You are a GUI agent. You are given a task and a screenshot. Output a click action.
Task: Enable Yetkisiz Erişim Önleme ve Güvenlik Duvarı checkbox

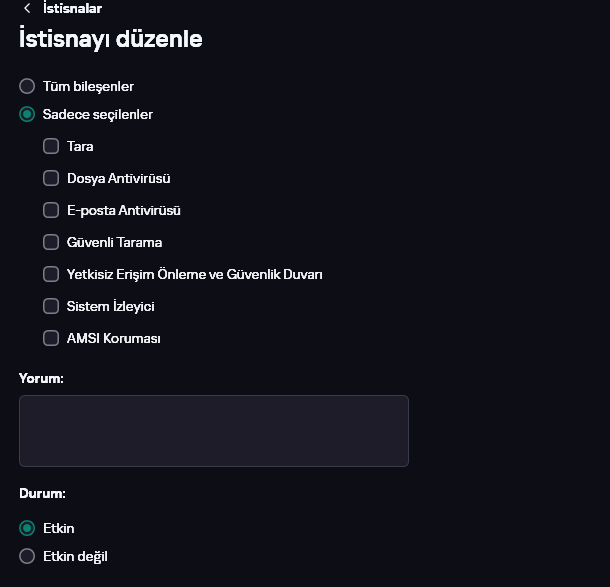click(x=51, y=274)
